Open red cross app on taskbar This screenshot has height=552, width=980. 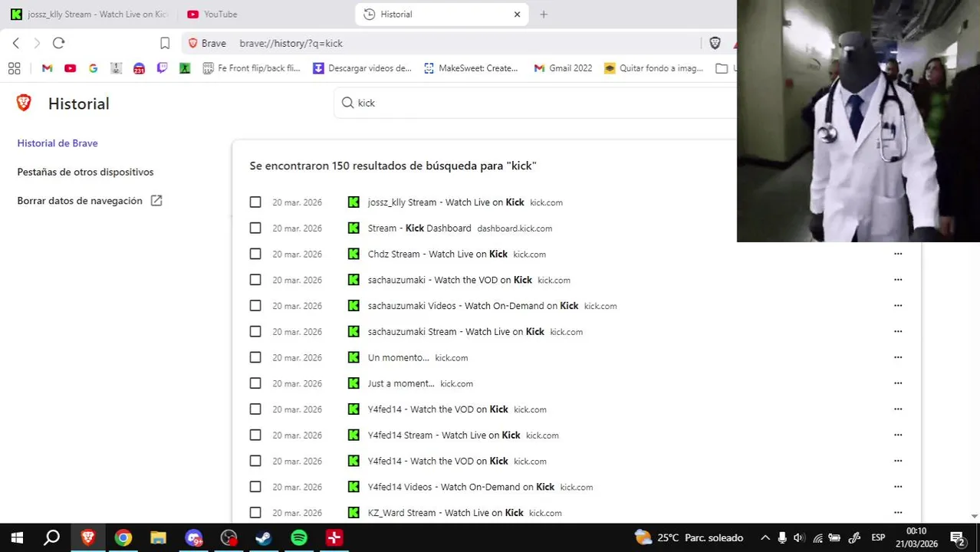334,537
